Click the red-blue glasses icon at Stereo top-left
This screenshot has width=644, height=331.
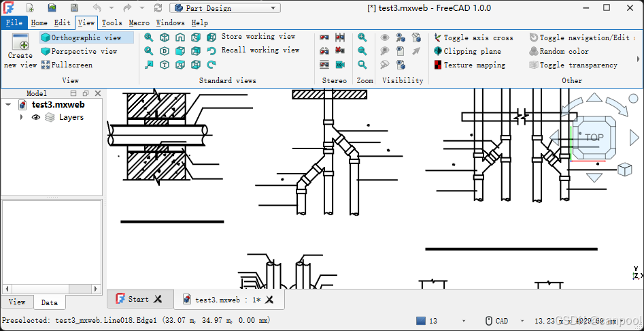click(324, 37)
